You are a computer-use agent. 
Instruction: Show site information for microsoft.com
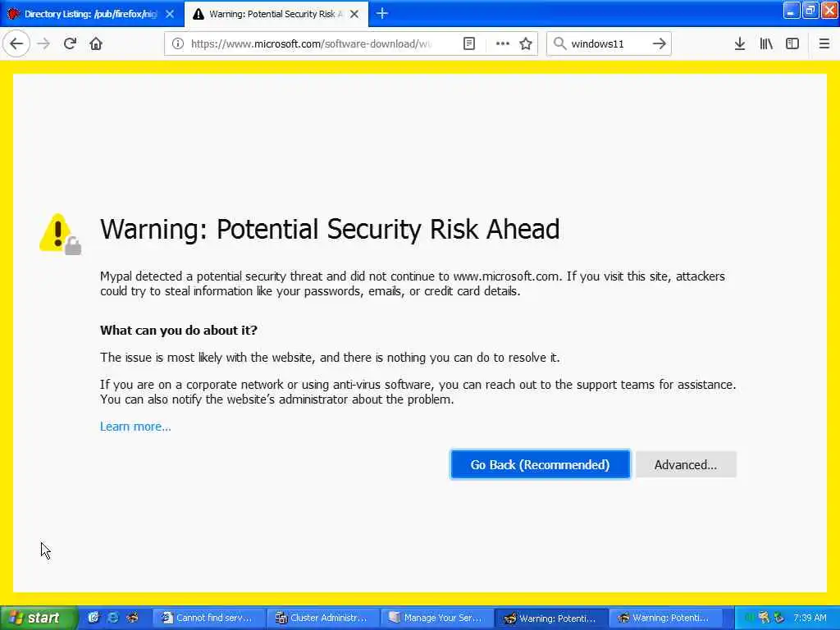178,44
